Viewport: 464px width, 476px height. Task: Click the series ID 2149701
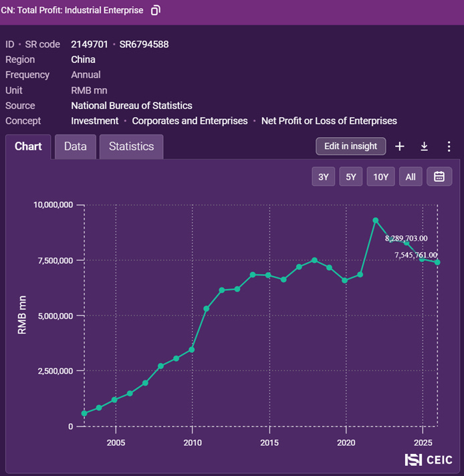(90, 44)
